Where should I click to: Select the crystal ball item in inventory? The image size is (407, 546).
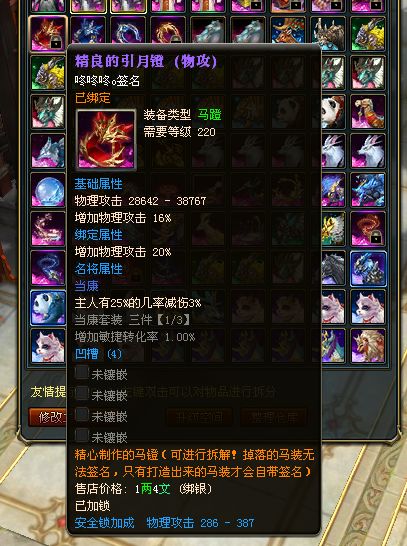(48, 190)
